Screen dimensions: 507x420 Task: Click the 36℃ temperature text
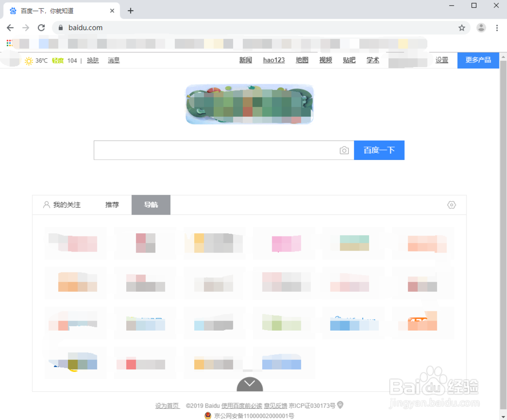click(x=42, y=61)
